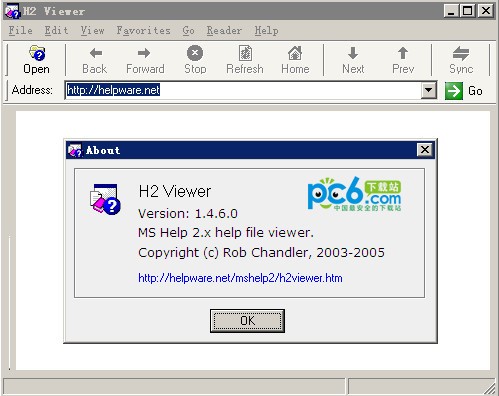Open the File menu
Image resolution: width=499 pixels, height=396 pixels.
coord(21,31)
